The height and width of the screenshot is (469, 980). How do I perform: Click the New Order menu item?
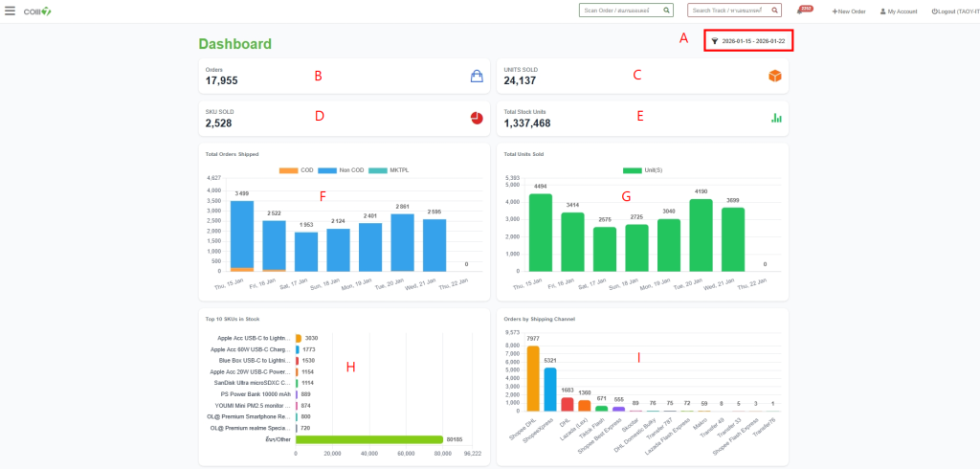tap(849, 11)
